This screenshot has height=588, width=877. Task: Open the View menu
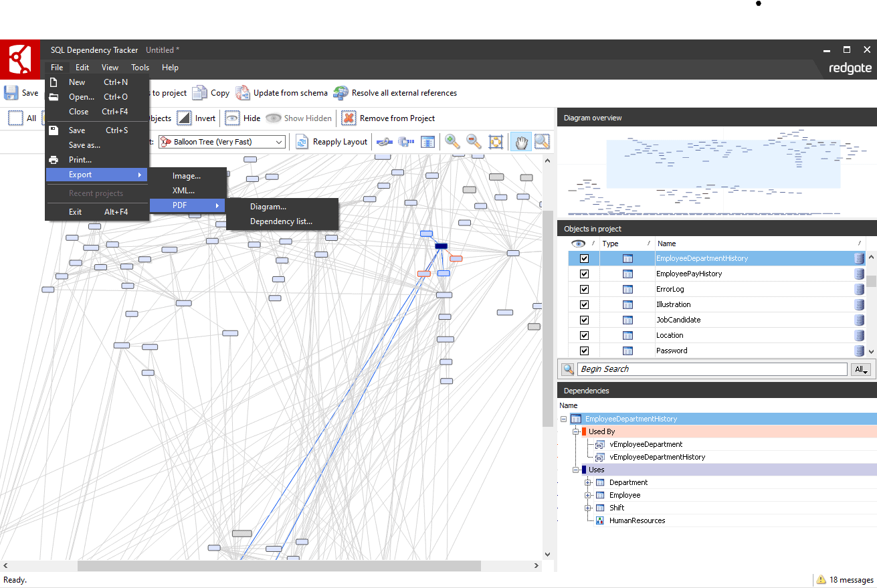coord(110,68)
